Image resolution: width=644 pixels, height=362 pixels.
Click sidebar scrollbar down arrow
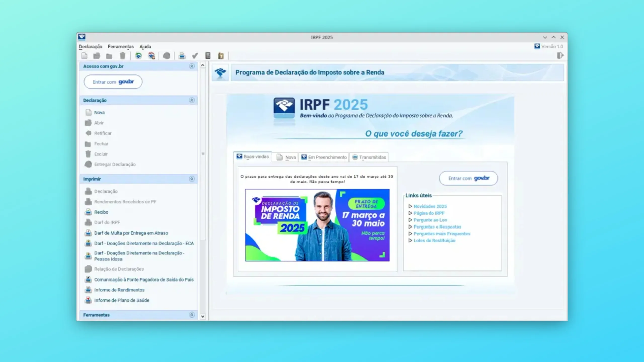[203, 316]
